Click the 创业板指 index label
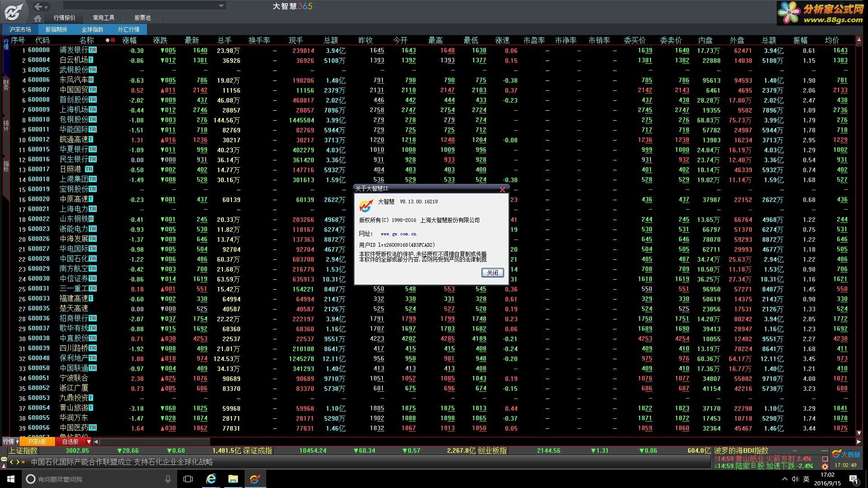868x488 pixels. (x=492, y=450)
